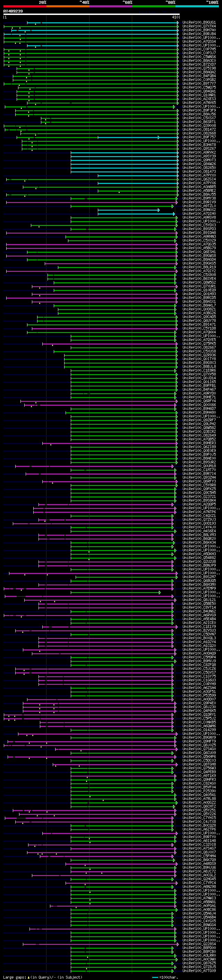Select hit label UniRef100_A3LRR0
The height and width of the screenshot is (980, 222).
point(199,955)
